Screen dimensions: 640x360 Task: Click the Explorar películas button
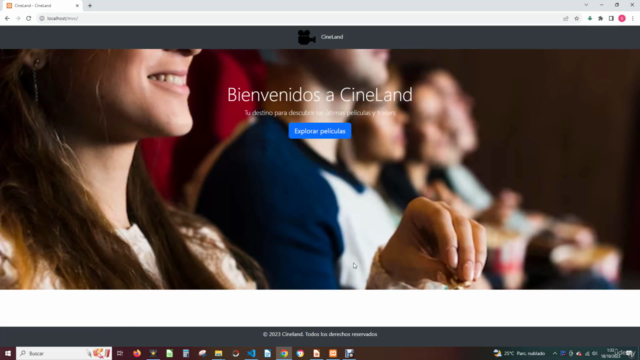pyautogui.click(x=320, y=131)
